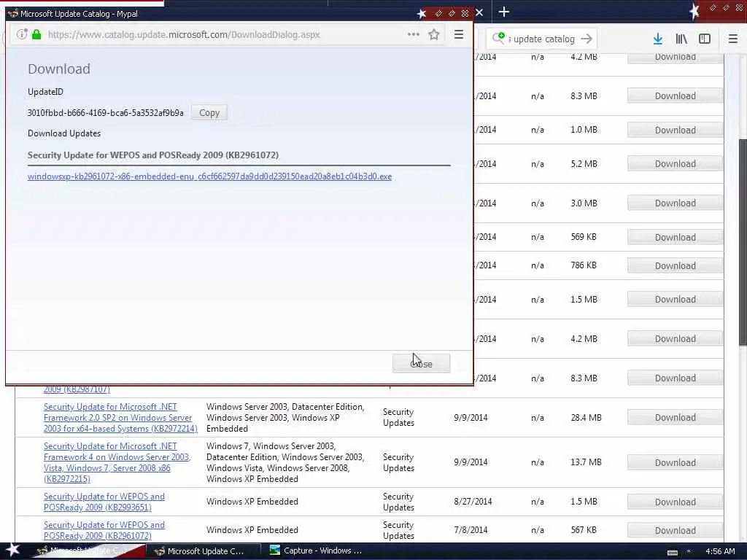Viewport: 747px width, 560px height.
Task: Close the background browser tab
Action: click(480, 13)
